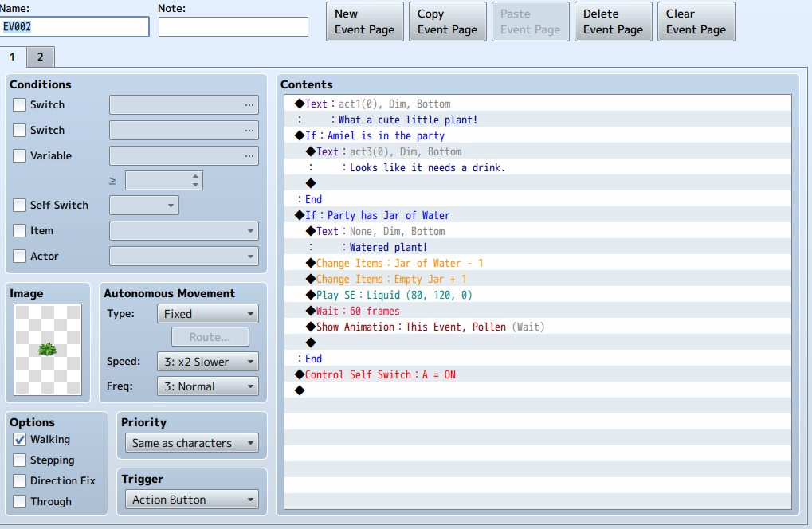Click the New Event Page button
Viewport: 812px width, 529px height.
(x=365, y=22)
